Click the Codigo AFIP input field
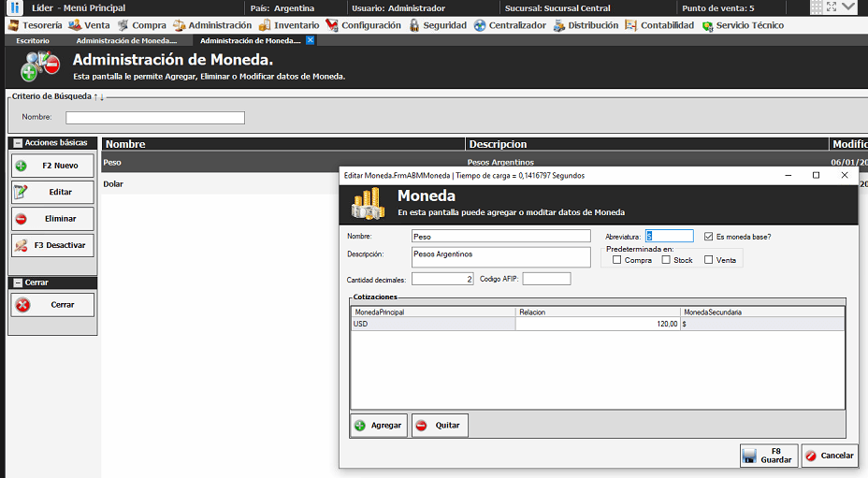 (x=546, y=279)
